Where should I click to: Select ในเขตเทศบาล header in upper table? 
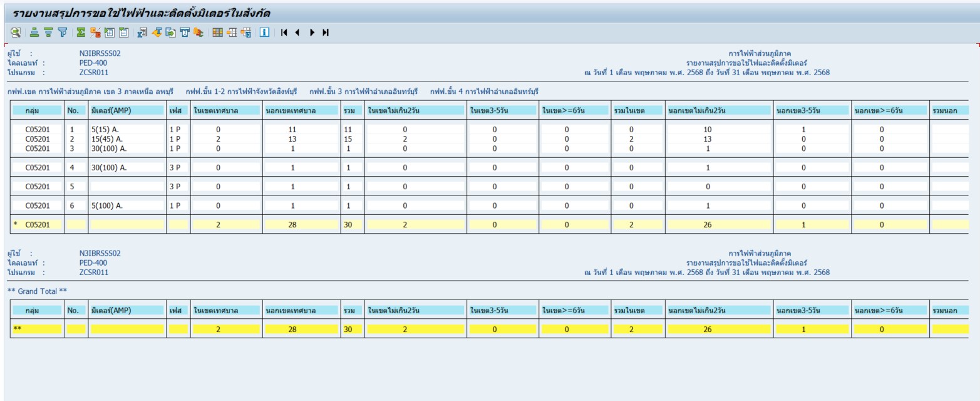pyautogui.click(x=226, y=109)
